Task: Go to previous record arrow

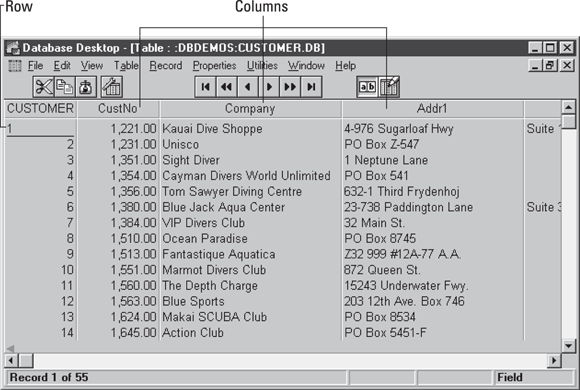Action: (x=247, y=87)
